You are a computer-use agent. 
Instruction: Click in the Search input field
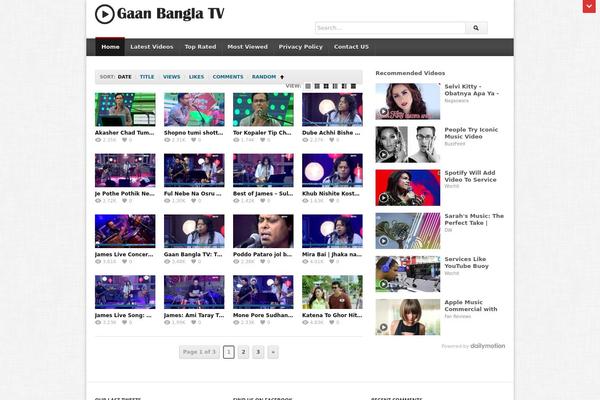point(390,28)
